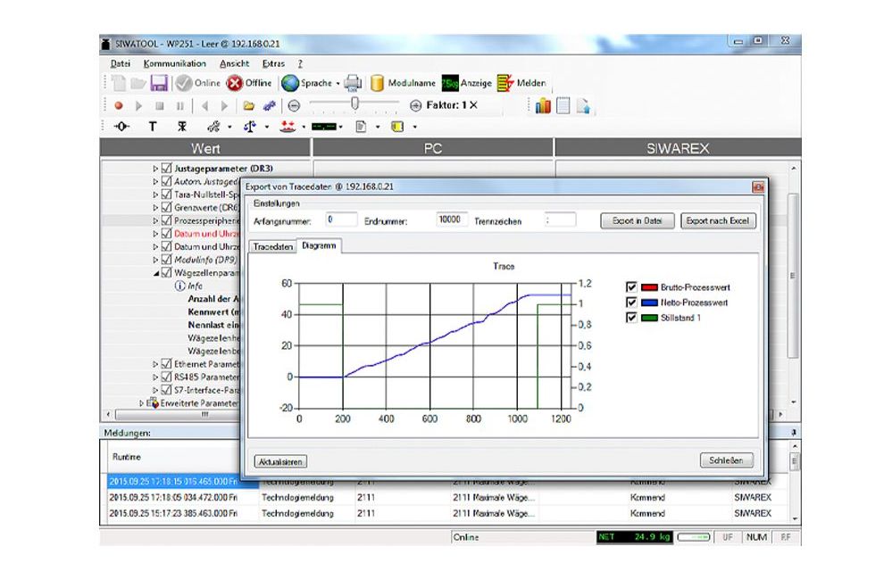Select message row 2015.09.25 17:18:05
This screenshot has height=588, width=892.
[447, 498]
